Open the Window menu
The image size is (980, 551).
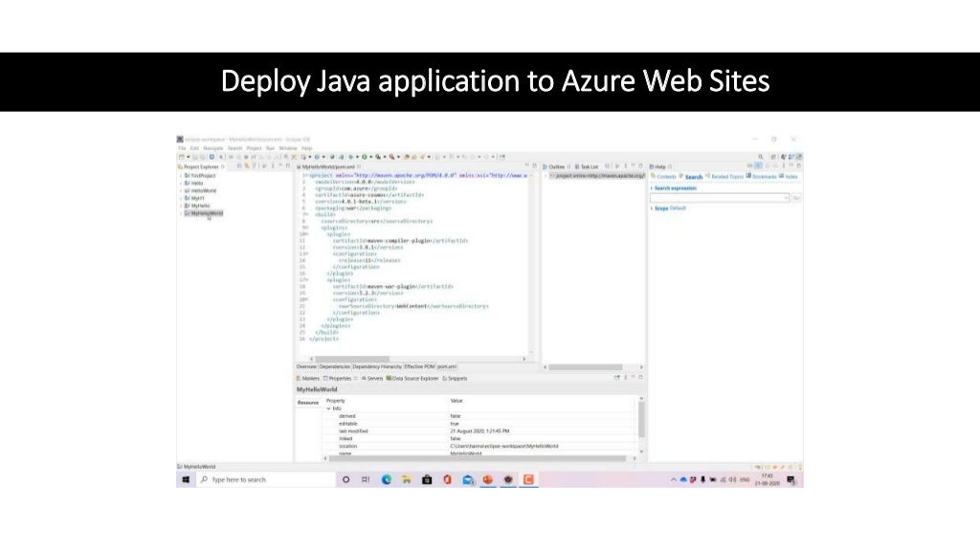click(287, 148)
